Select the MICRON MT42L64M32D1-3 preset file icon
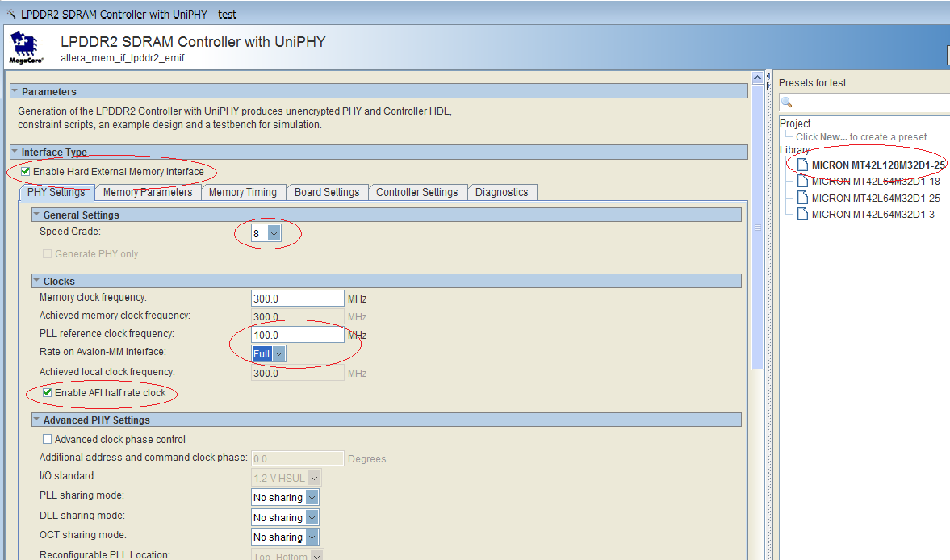 tap(803, 214)
